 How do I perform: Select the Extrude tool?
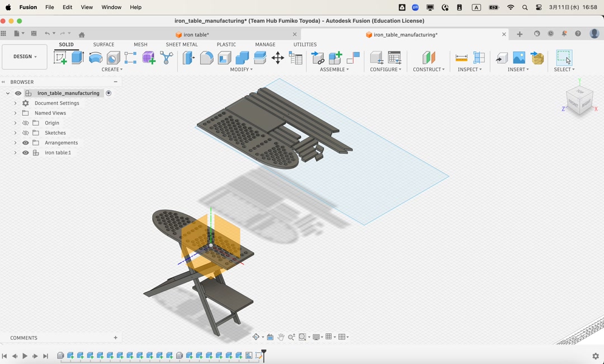pos(77,58)
